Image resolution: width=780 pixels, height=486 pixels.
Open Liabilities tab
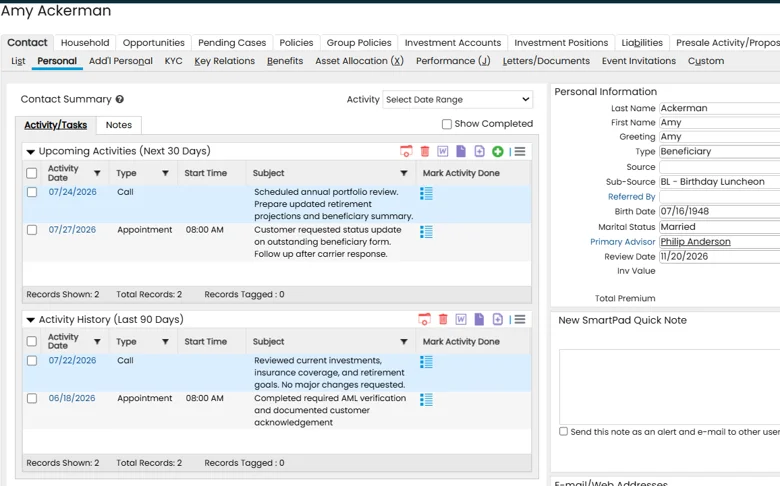642,43
